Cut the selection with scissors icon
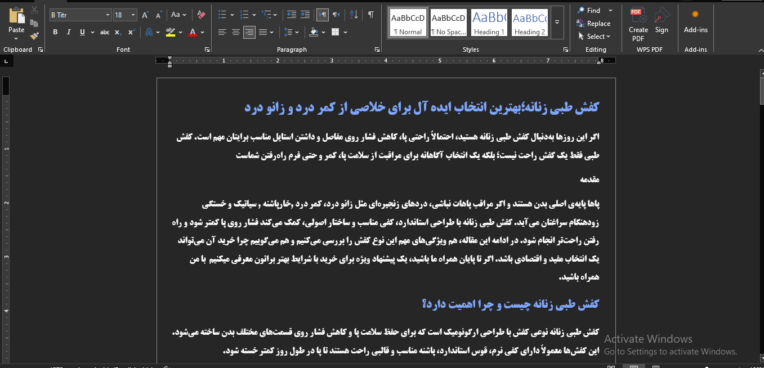Screen dimensions: 764x368 (34, 10)
